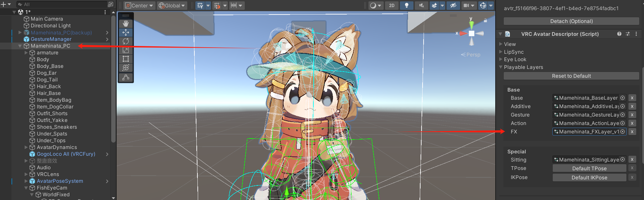Toggle scene effects and skybox

(434, 5)
